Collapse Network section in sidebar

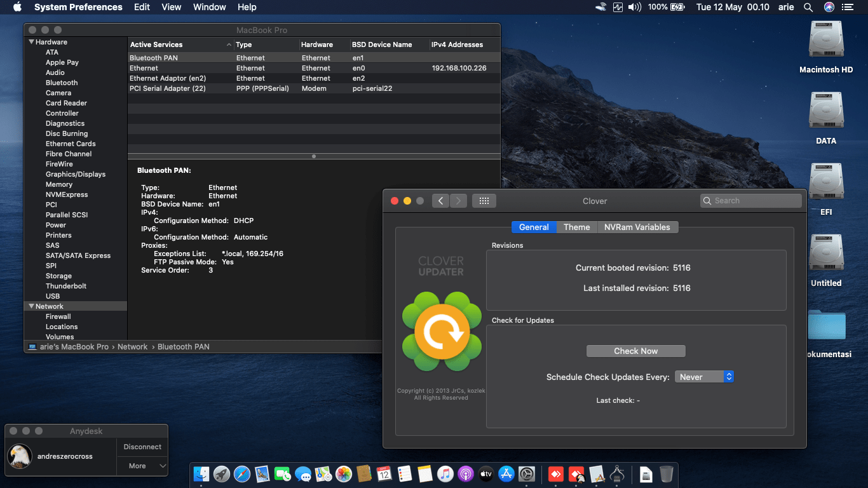pos(31,306)
